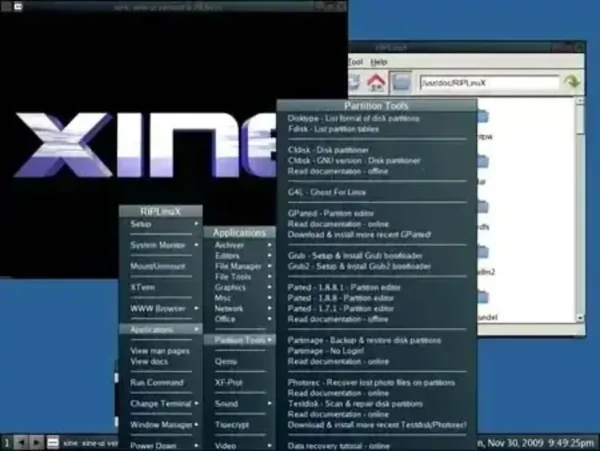The height and width of the screenshot is (451, 600).
Task: Open the Sound submenu
Action: [240, 404]
